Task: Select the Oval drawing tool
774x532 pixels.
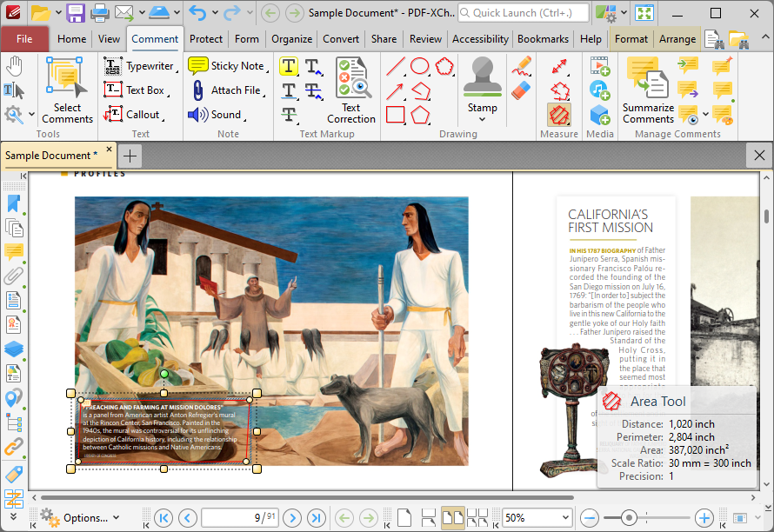Action: 419,66
